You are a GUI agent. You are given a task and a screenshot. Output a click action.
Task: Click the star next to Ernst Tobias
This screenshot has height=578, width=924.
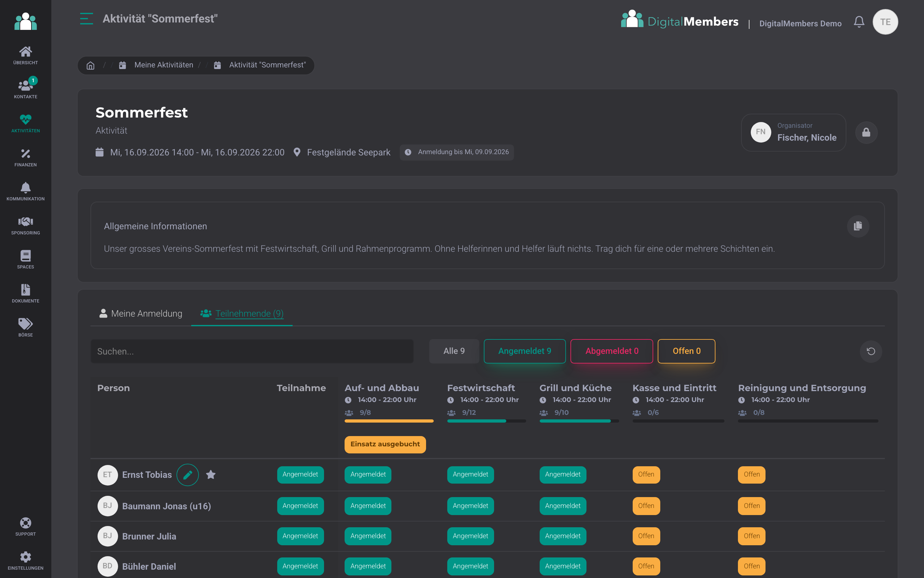211,475
